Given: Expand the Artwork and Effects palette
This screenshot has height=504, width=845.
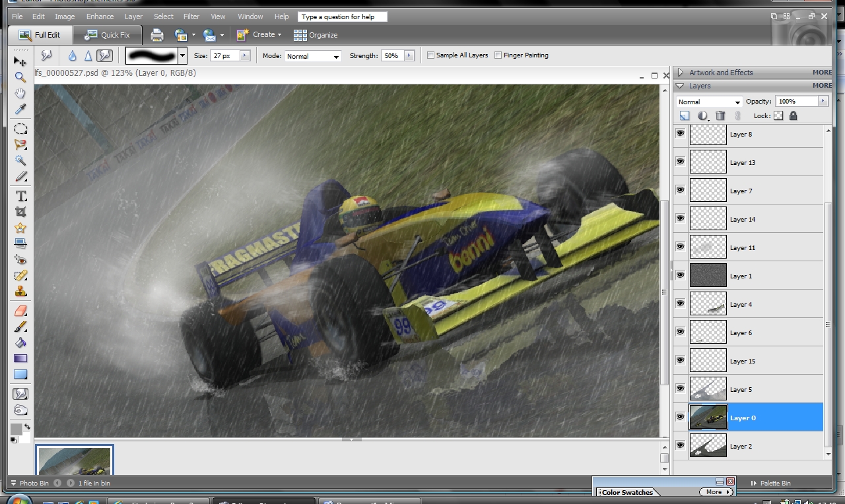Looking at the screenshot, I should coord(681,73).
